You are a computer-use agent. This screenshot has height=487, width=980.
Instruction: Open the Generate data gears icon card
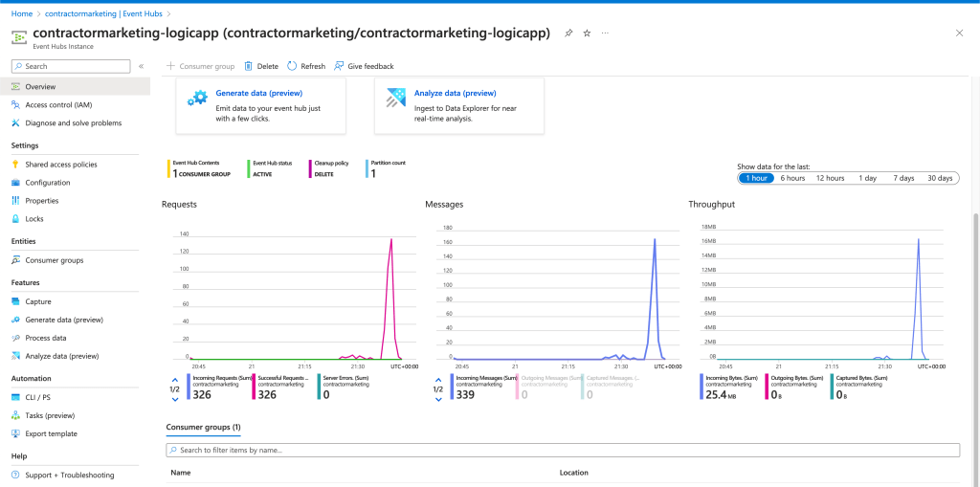197,99
